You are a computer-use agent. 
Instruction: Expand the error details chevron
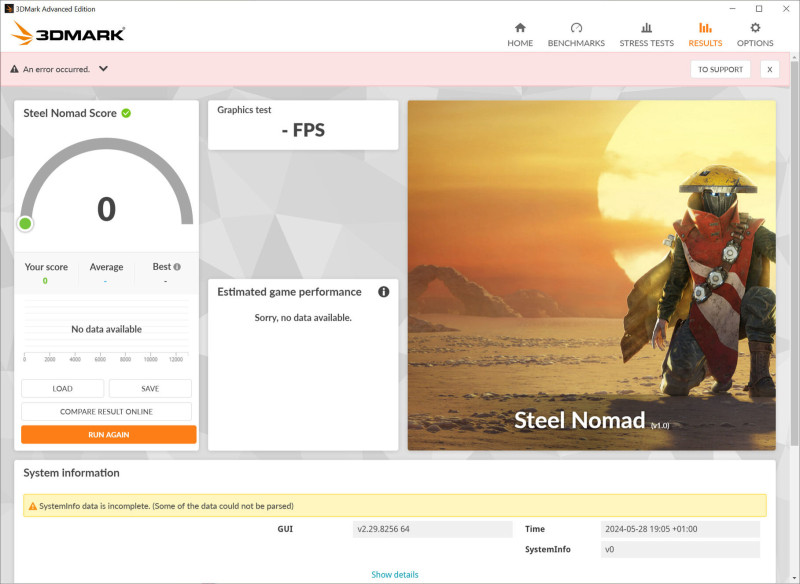(104, 68)
